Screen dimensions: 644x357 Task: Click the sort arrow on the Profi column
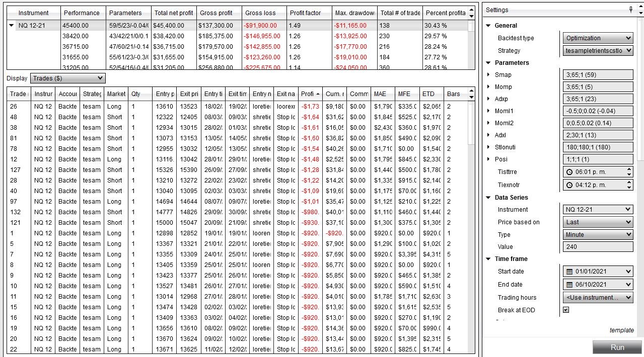(317, 93)
